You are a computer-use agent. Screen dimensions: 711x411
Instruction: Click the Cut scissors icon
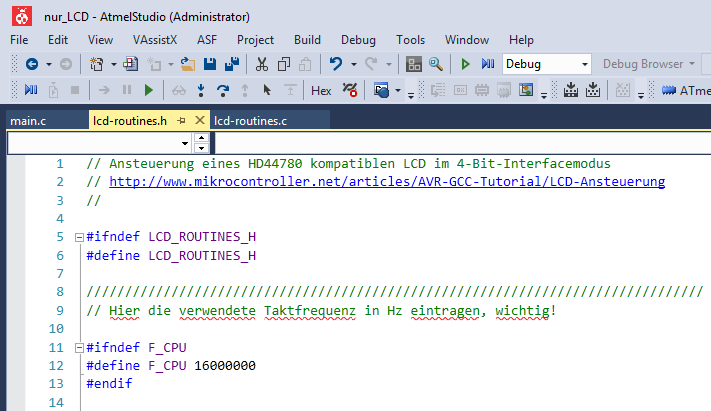tap(261, 64)
